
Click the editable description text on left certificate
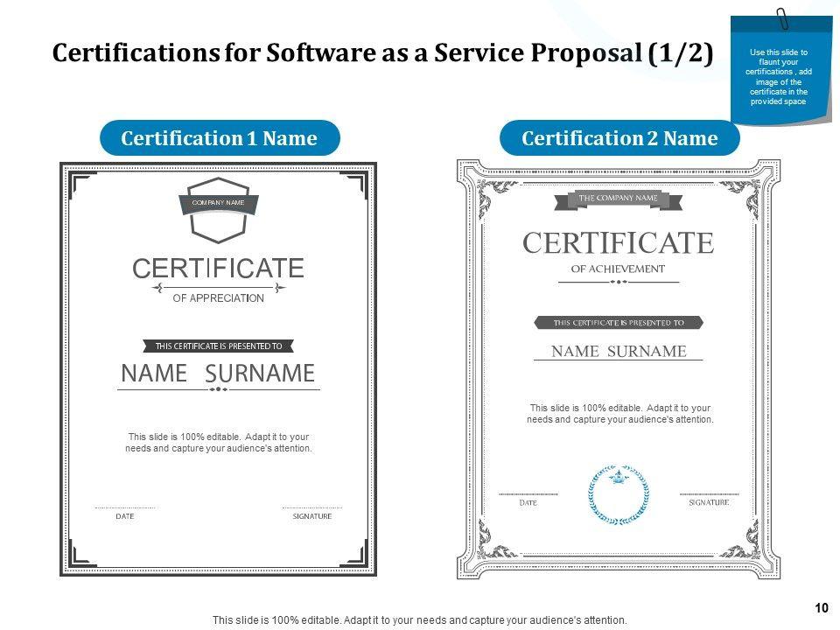[219, 443]
